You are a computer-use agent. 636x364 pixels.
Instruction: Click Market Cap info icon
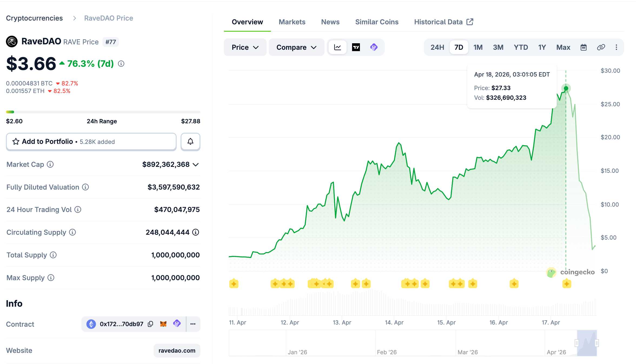point(50,164)
